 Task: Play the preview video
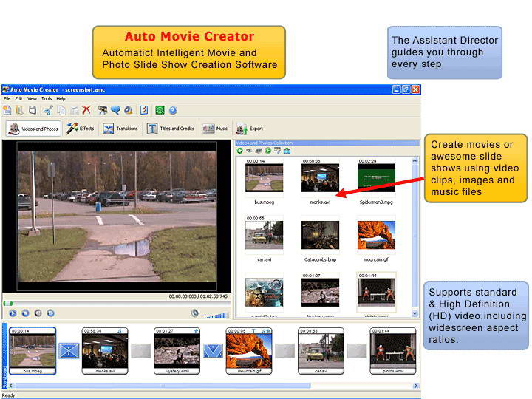pyautogui.click(x=13, y=313)
